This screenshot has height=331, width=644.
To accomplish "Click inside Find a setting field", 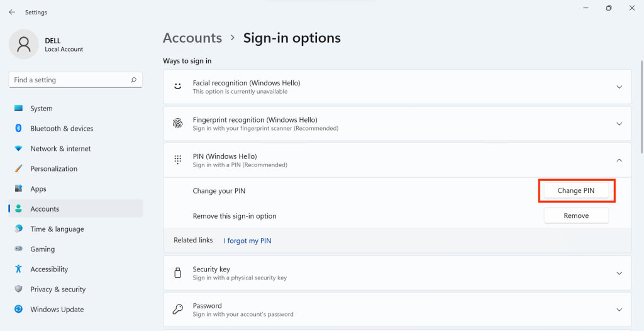I will 75,80.
